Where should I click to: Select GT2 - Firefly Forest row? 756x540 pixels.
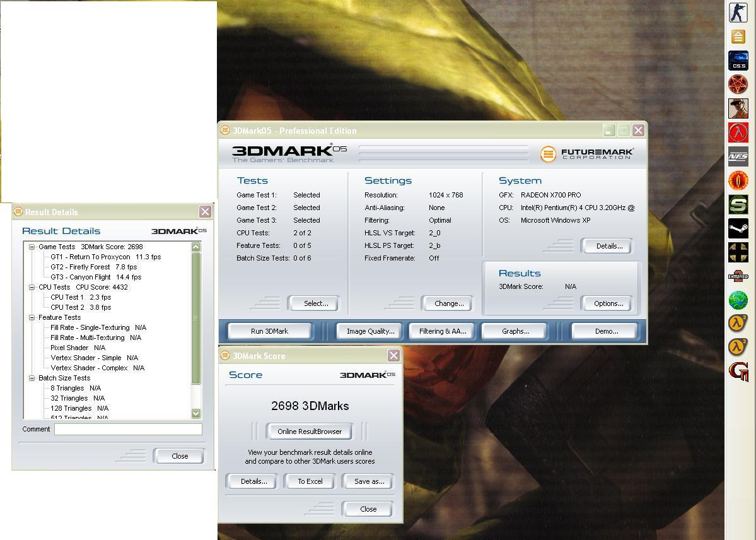tap(93, 267)
